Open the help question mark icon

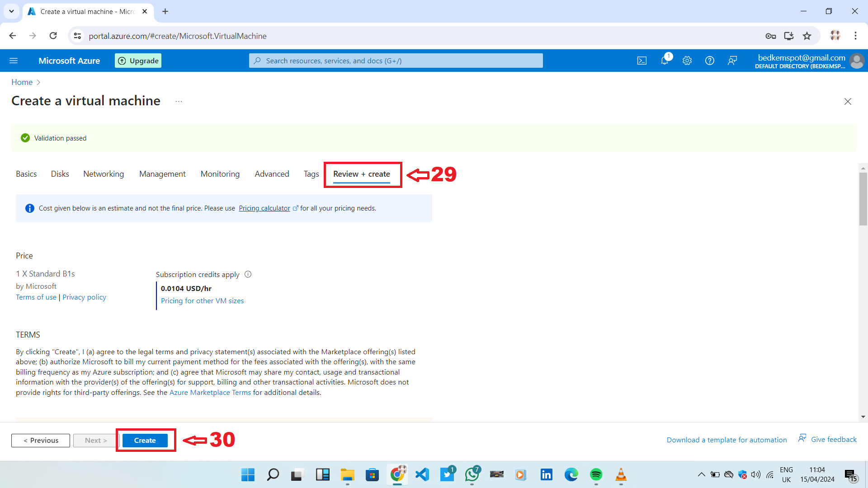tap(710, 61)
